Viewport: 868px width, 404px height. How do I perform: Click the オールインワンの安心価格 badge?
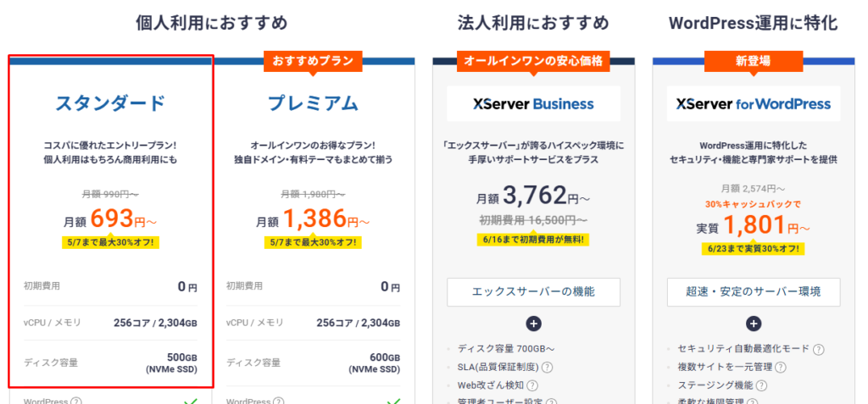(533, 61)
